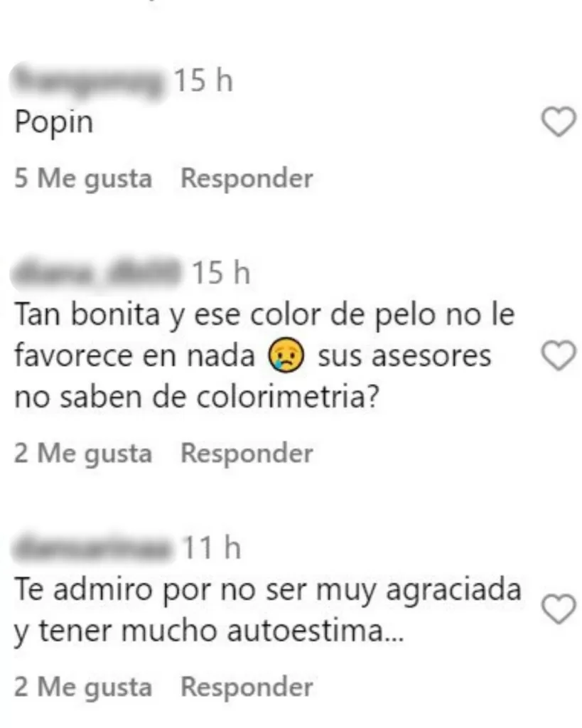Tap the heart beside the hair color comment

click(x=559, y=355)
